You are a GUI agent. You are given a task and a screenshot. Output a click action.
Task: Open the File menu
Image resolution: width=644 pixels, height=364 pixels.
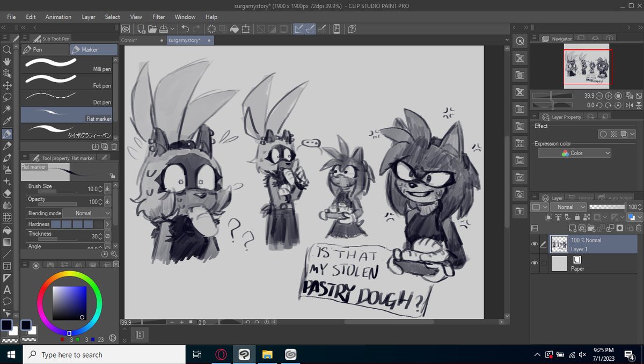pos(11,17)
